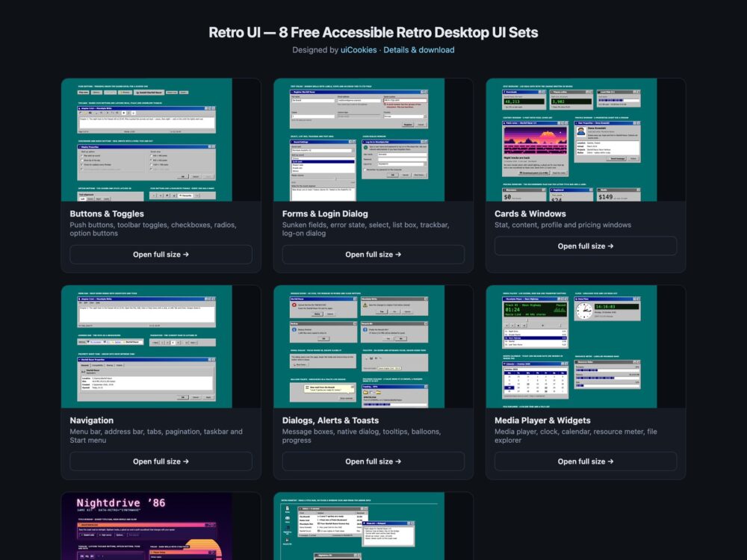Viewport: 747px width, 560px height.
Task: Select the "Buttons & Toggles" card title
Action: pos(107,214)
